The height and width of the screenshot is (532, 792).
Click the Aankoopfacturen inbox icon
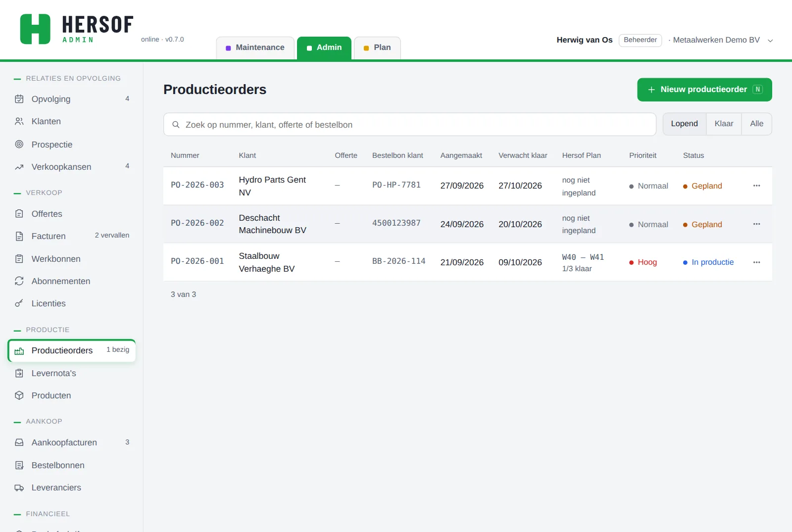(x=19, y=442)
